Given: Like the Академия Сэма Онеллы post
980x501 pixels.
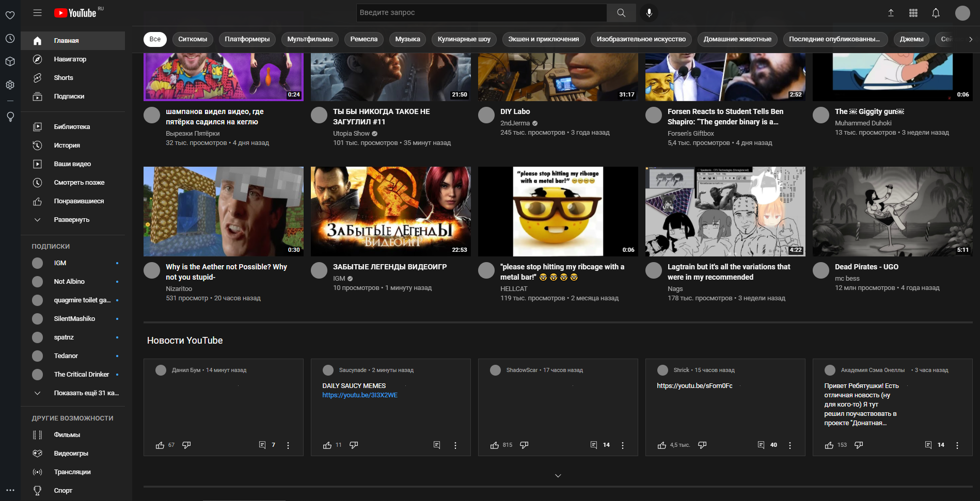Looking at the screenshot, I should (829, 445).
